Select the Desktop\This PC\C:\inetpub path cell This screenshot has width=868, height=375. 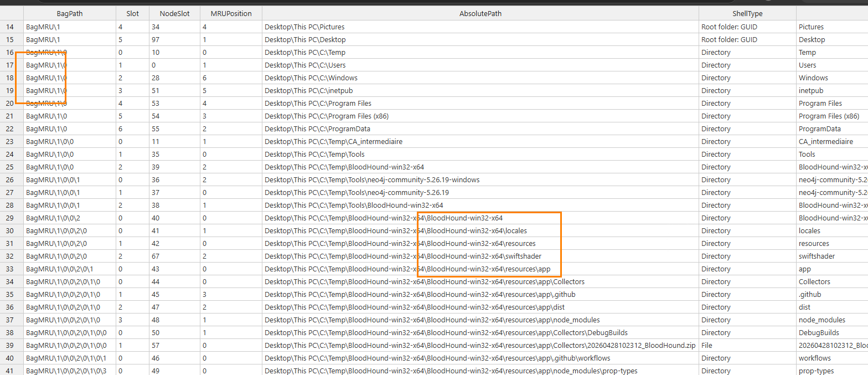480,90
